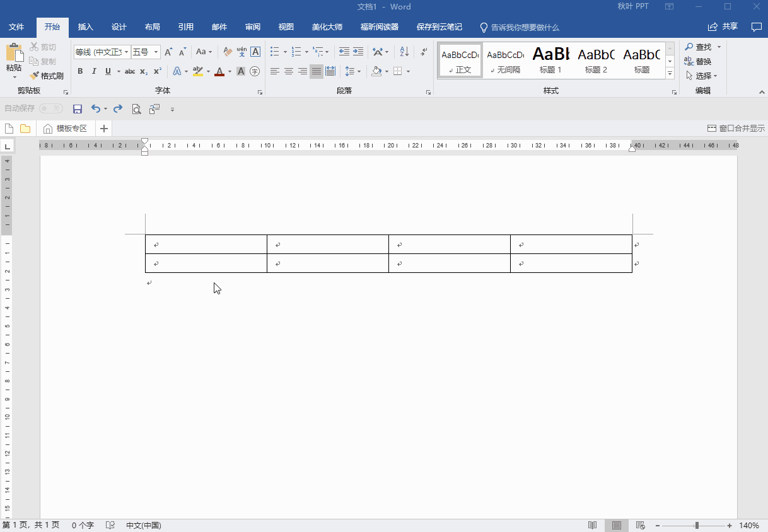
Task: Click the clear formatting eraser icon
Action: click(228, 52)
